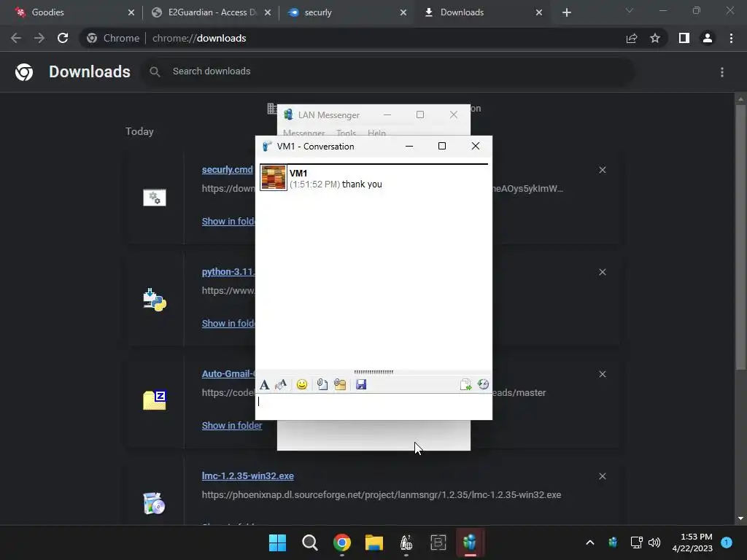The width and height of the screenshot is (747, 560).
Task: Open the securly.cmd download link
Action: coord(228,169)
